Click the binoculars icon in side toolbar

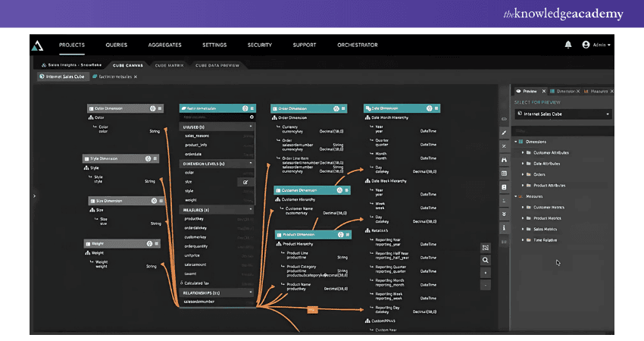[x=504, y=160]
